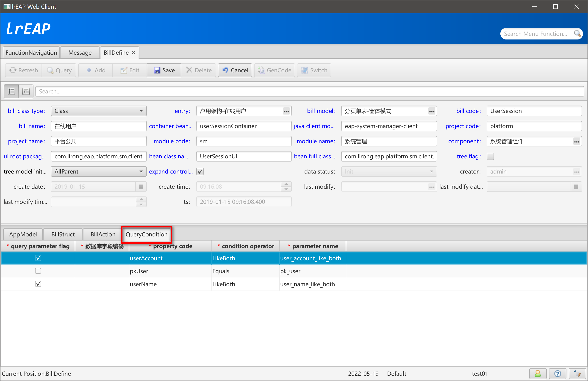Toggle query parameter flag for userName row

tap(38, 284)
